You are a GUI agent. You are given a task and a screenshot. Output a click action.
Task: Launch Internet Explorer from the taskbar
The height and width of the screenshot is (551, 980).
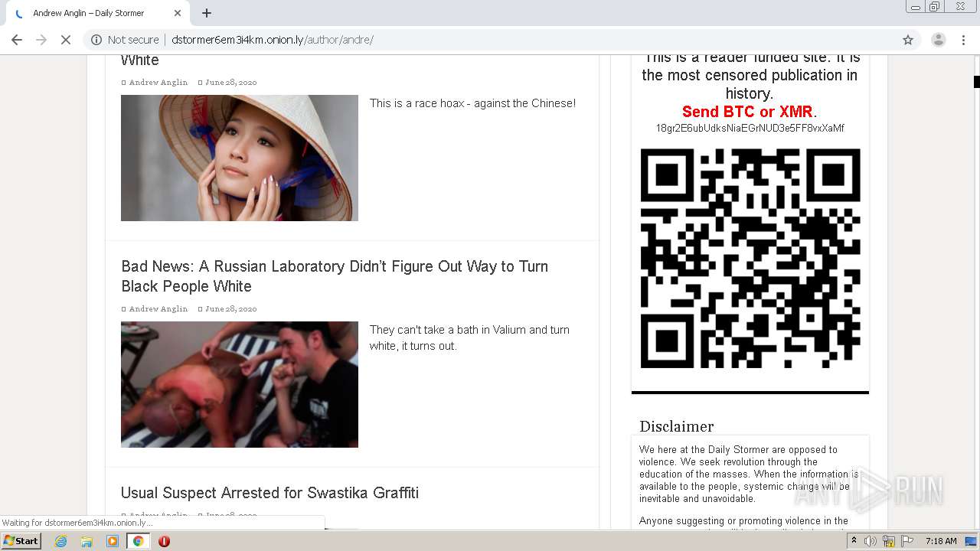point(60,541)
